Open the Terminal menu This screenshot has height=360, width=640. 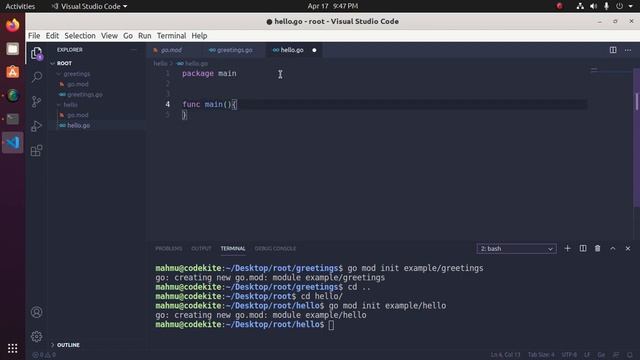[171, 36]
